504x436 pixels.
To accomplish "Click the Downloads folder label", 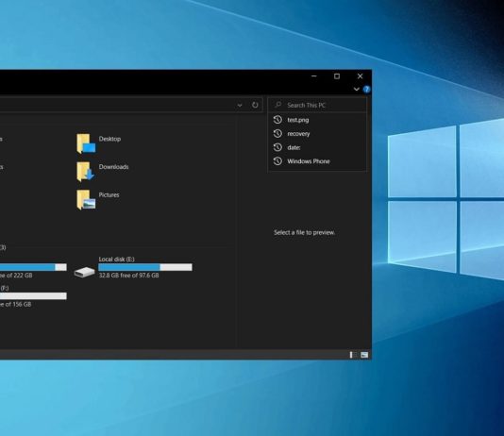I will [114, 167].
